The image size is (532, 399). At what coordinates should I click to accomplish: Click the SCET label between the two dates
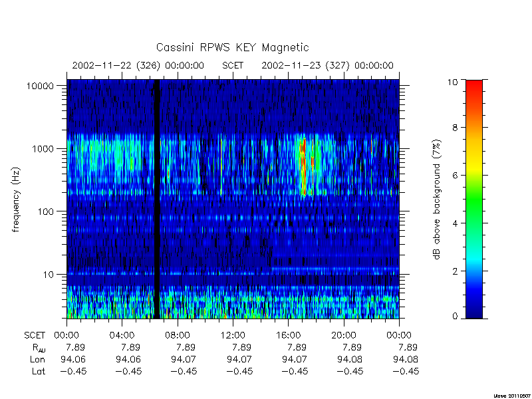click(233, 65)
